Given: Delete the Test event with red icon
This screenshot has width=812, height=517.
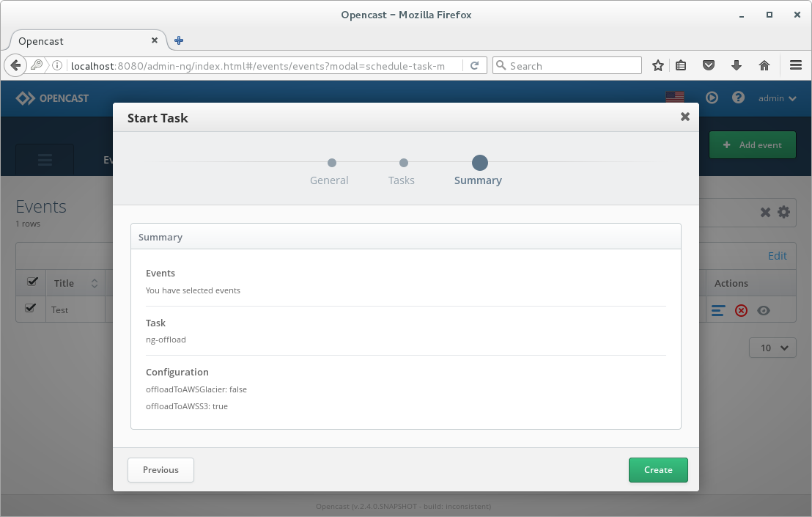Looking at the screenshot, I should point(741,310).
